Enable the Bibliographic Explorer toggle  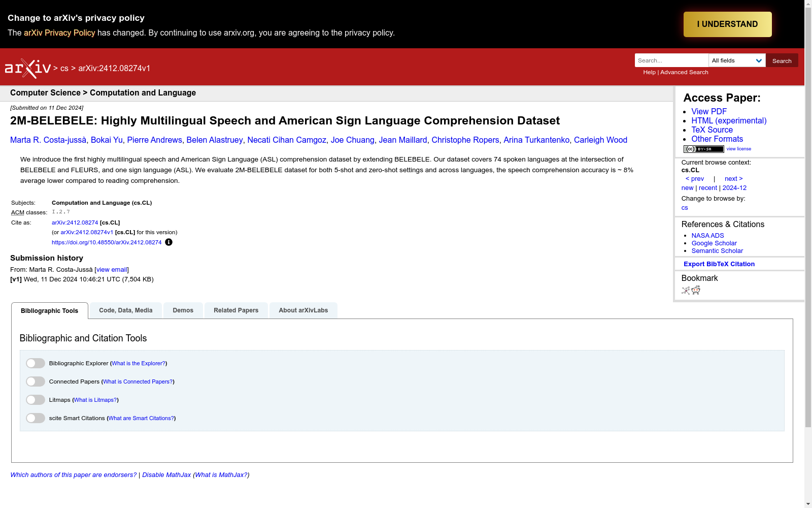click(35, 363)
